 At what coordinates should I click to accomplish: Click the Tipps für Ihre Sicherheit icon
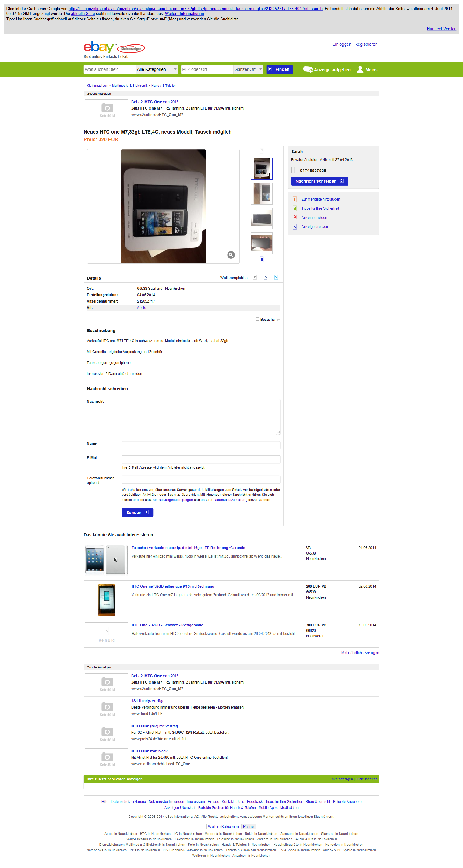pyautogui.click(x=295, y=208)
